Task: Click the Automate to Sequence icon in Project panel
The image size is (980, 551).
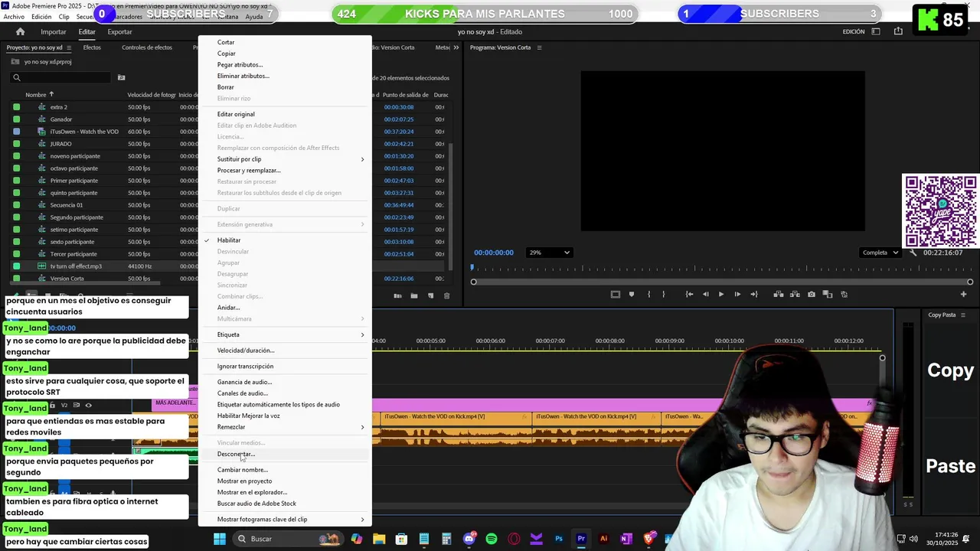Action: coord(397,296)
